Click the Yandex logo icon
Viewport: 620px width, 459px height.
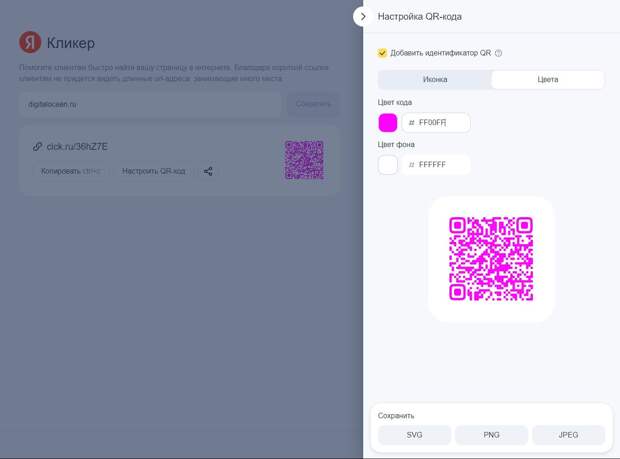click(x=30, y=42)
